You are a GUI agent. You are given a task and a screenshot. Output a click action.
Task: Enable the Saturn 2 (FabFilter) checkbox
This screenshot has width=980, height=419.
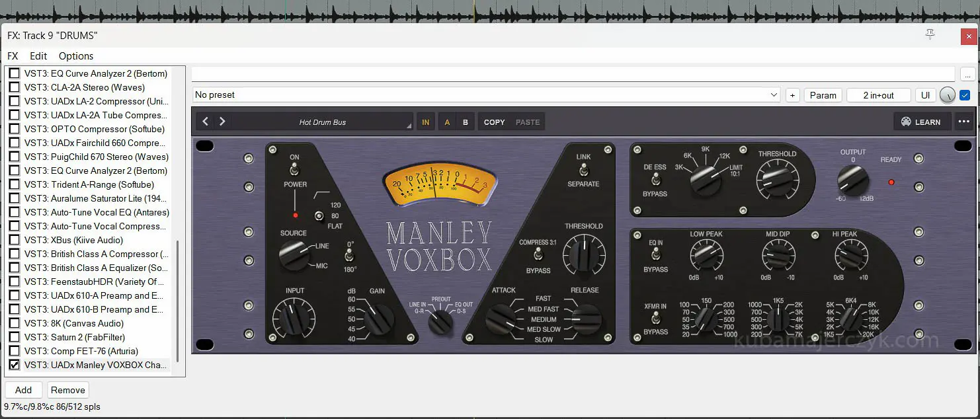(x=14, y=337)
